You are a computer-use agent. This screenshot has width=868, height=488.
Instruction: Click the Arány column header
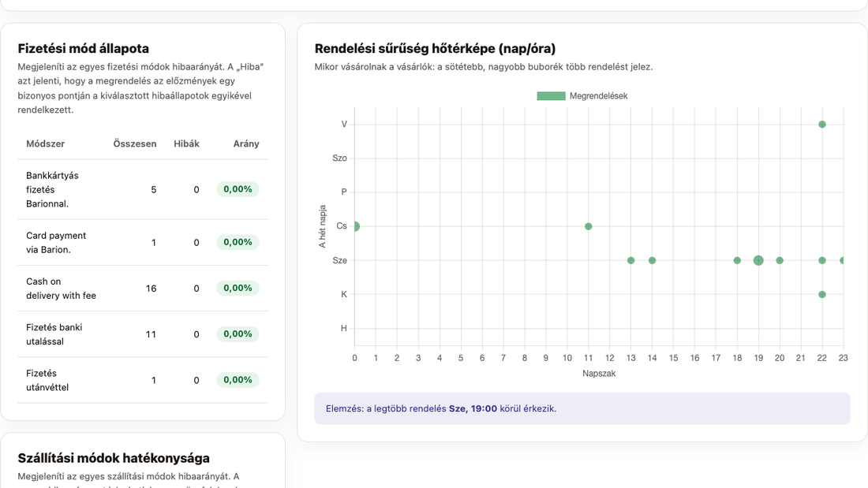click(246, 143)
